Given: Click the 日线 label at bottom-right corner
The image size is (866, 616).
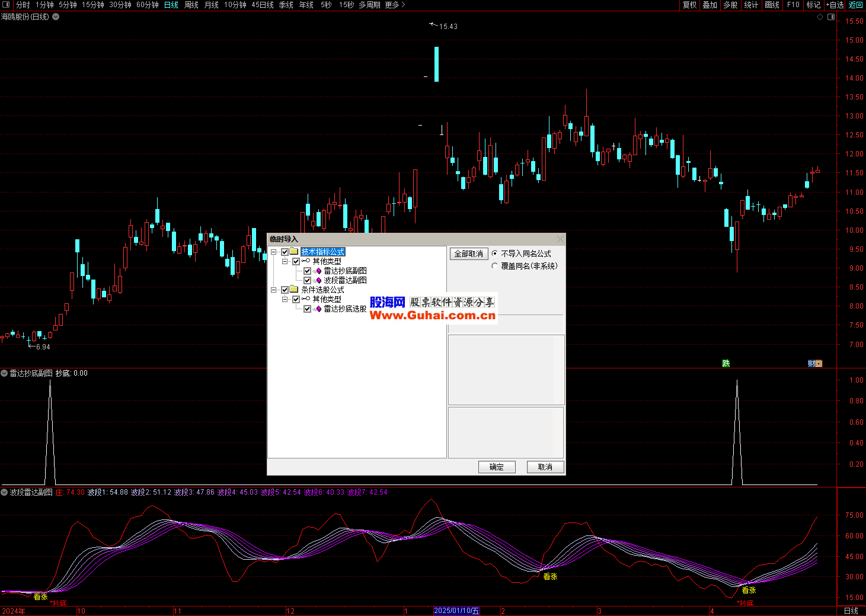Looking at the screenshot, I should [x=851, y=611].
